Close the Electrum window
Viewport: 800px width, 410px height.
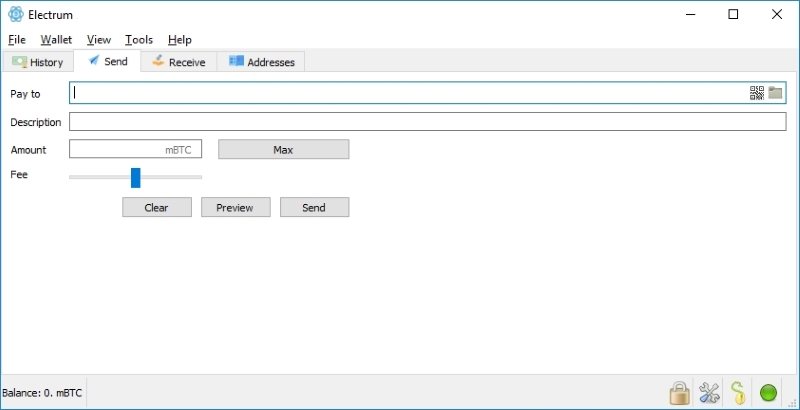(777, 14)
